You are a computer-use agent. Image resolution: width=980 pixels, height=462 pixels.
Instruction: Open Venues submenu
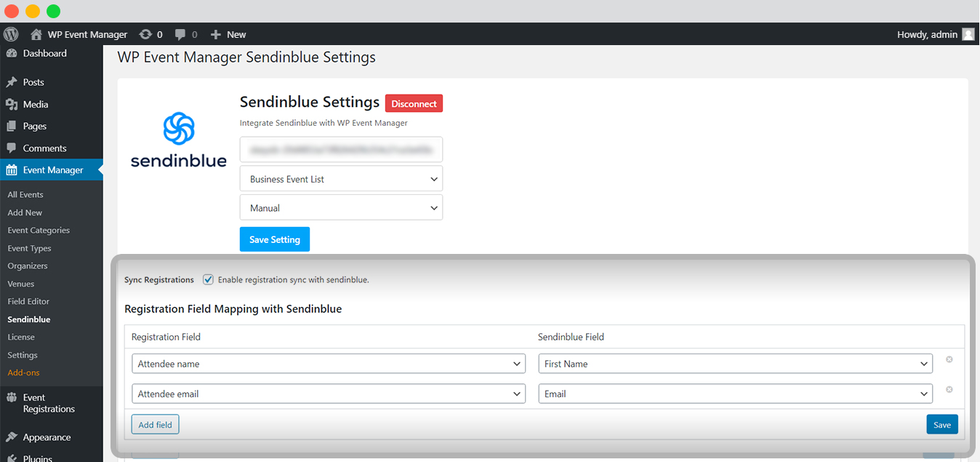pyautogui.click(x=21, y=284)
